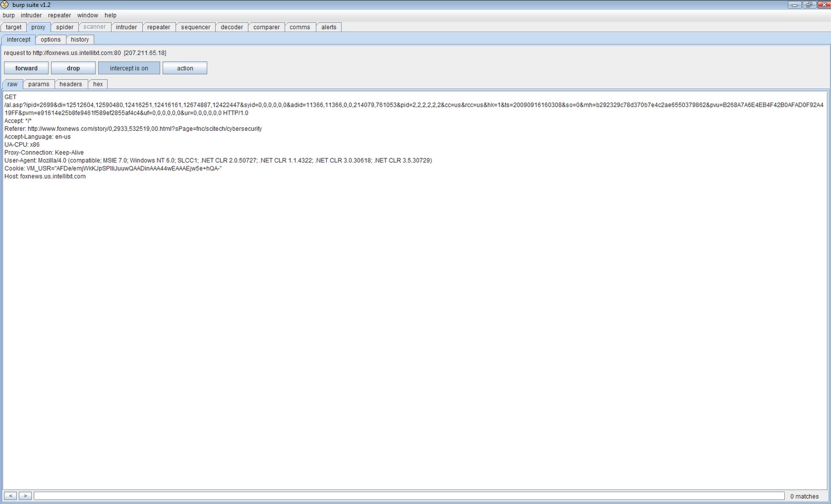Click the Accept-Language: en-us line
Viewport: 831px width, 504px height.
pos(37,137)
